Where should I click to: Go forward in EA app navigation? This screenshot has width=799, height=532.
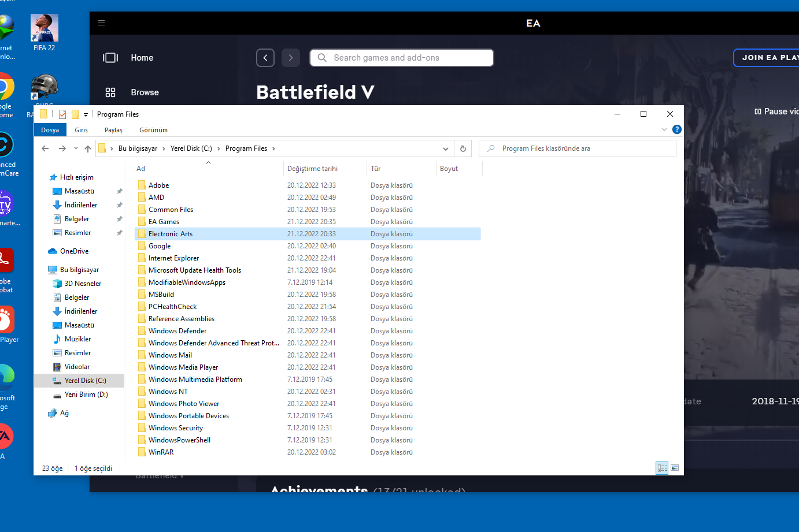[291, 58]
